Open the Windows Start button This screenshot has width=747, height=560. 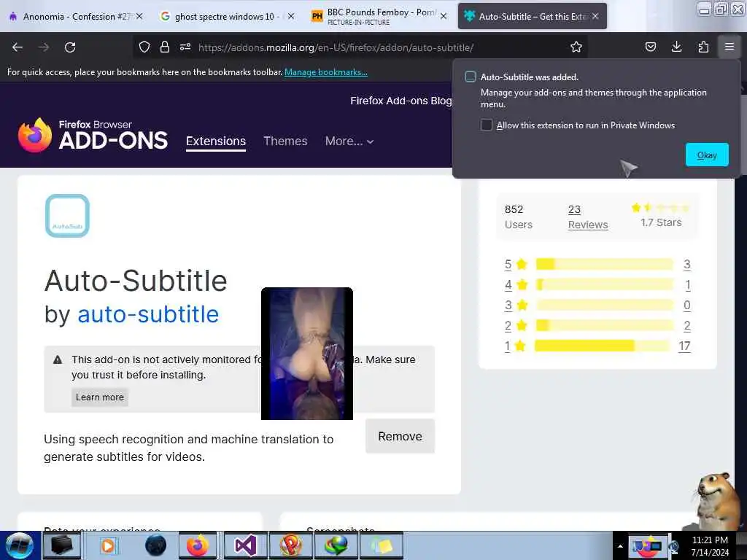20,545
